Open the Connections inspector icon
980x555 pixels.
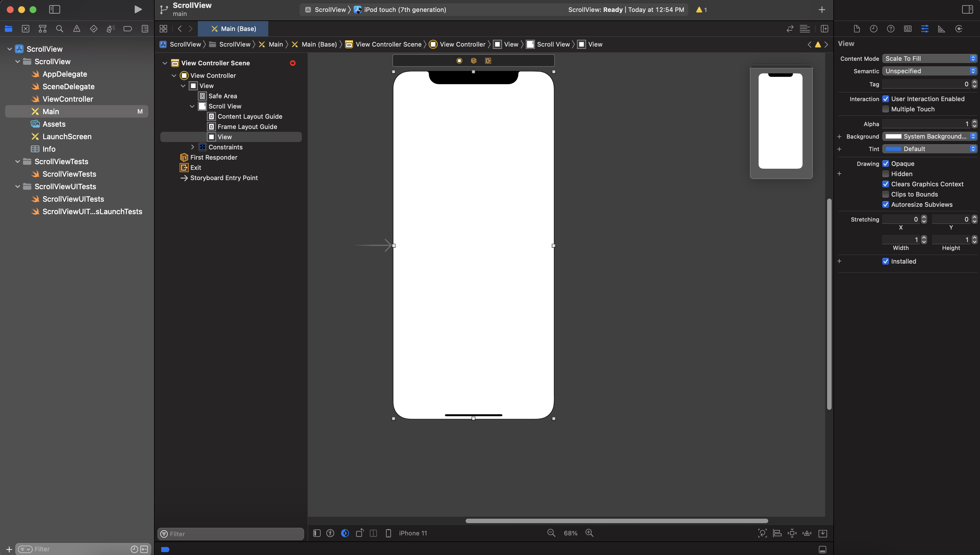959,29
